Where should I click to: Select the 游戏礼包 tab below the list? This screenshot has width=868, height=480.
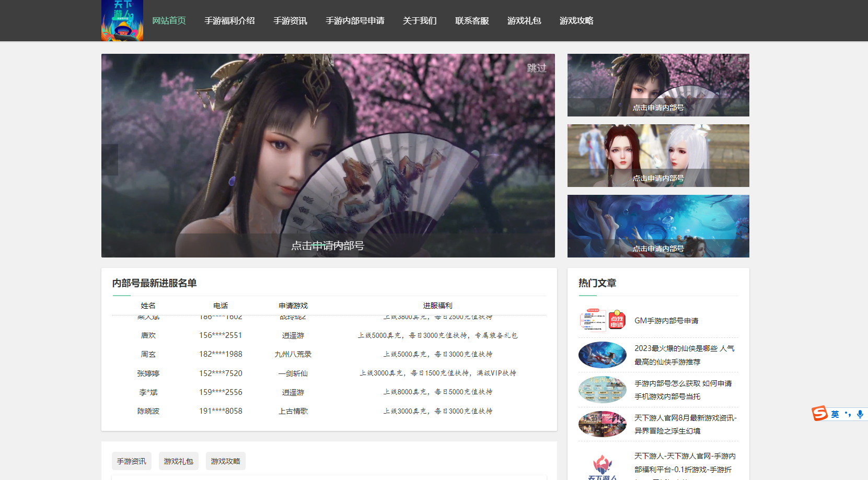click(179, 461)
